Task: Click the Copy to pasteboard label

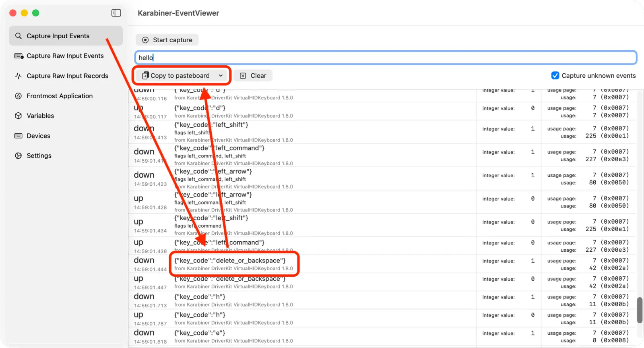Action: point(180,76)
